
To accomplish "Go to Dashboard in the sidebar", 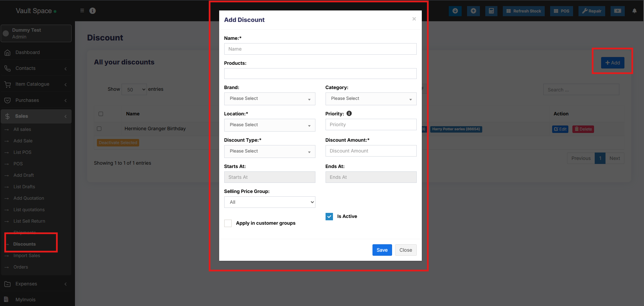I will pos(27,53).
